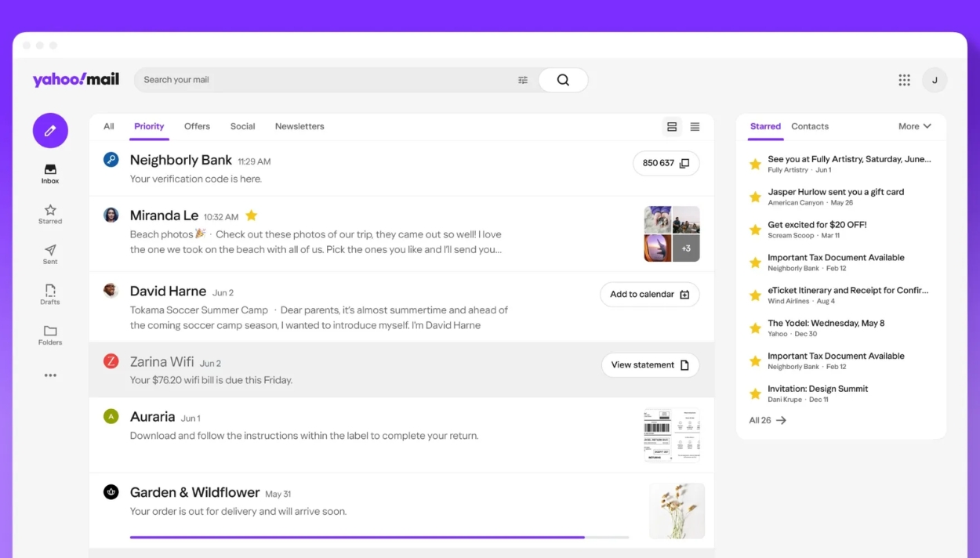
Task: Open the Inbox folder icon
Action: (49, 170)
